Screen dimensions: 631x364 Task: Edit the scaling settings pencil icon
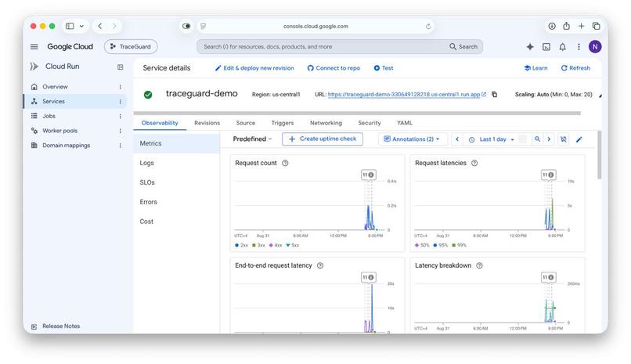600,96
